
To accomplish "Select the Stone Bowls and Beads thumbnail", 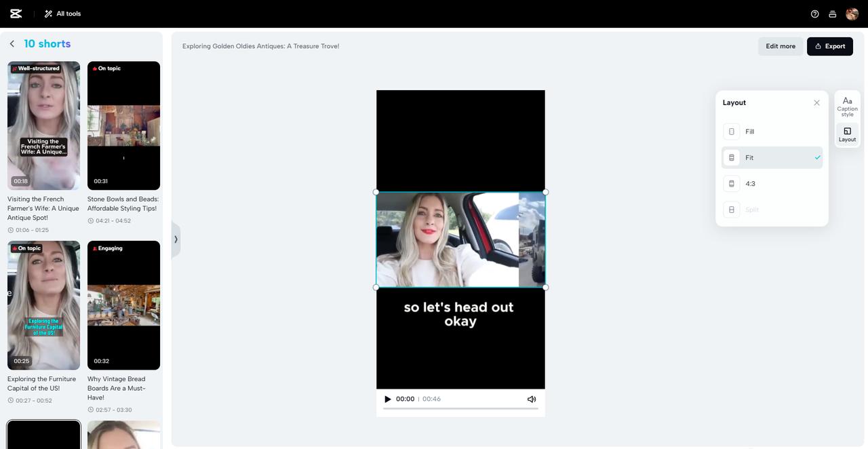I will tap(123, 125).
